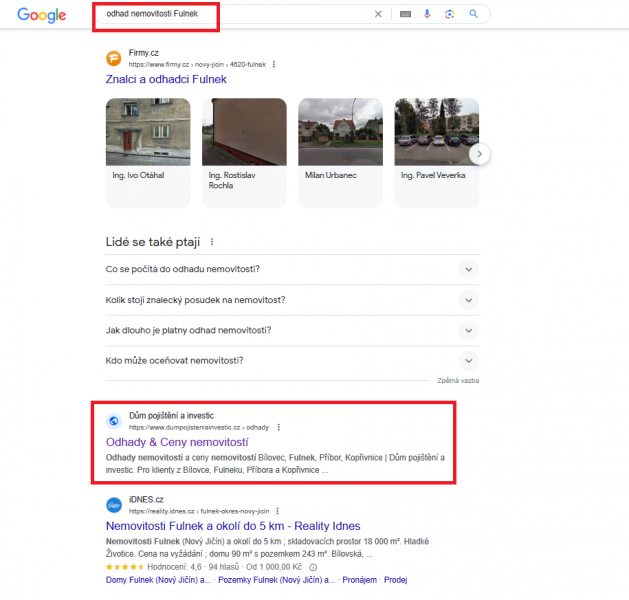Viewport: 629px width, 600px height.
Task: Open Nemovitosti Fulnek a okolí Reality Idnes
Action: coord(233,526)
